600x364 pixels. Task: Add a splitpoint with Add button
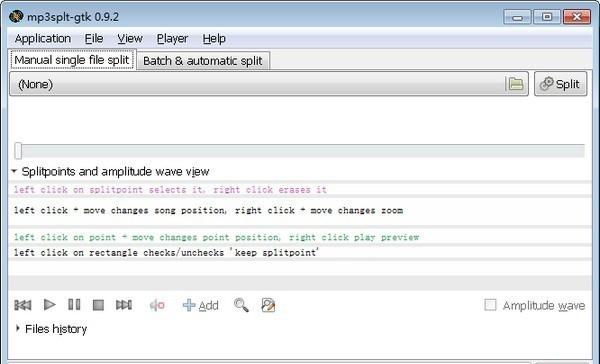pos(201,305)
